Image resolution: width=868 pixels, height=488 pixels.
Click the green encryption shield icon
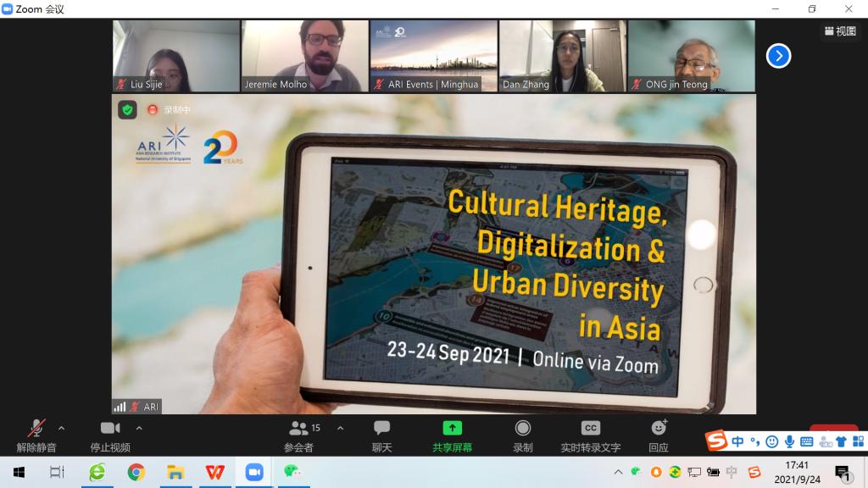coord(127,109)
